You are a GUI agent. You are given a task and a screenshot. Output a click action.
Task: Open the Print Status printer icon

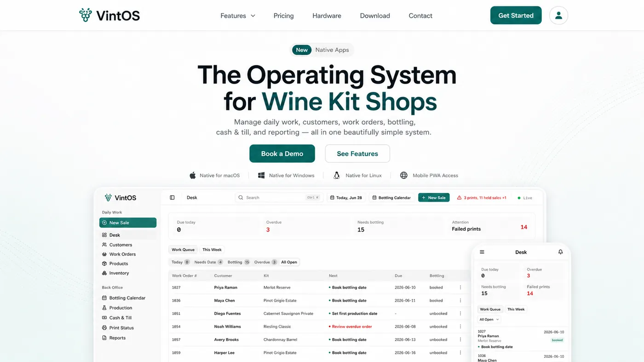click(104, 328)
